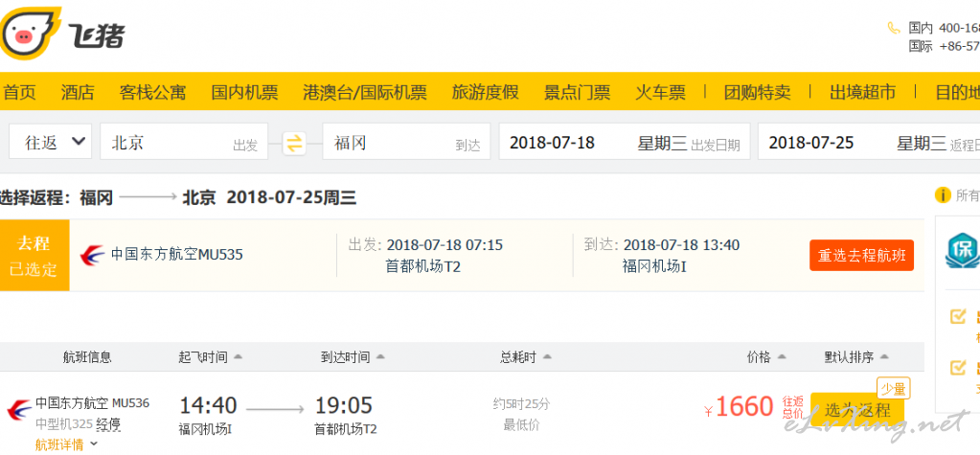The height and width of the screenshot is (455, 980).
Task: Open the 往返 trip type dropdown
Action: [x=50, y=142]
